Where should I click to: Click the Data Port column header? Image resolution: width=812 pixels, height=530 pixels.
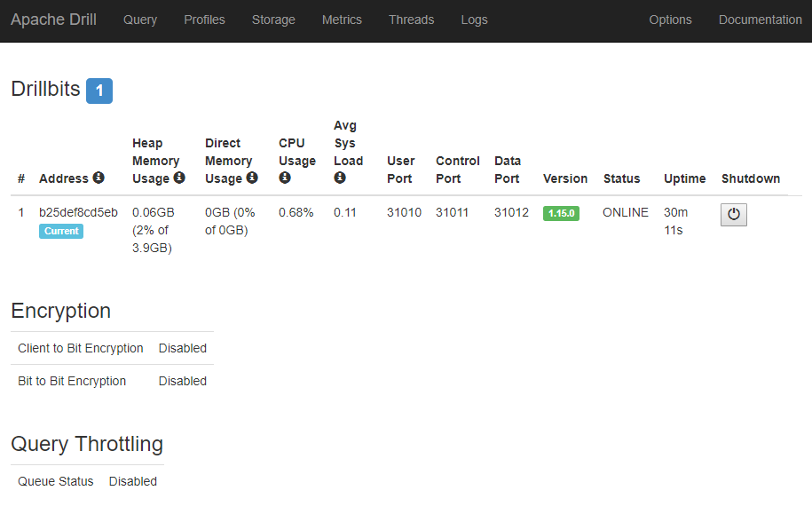[x=508, y=170]
